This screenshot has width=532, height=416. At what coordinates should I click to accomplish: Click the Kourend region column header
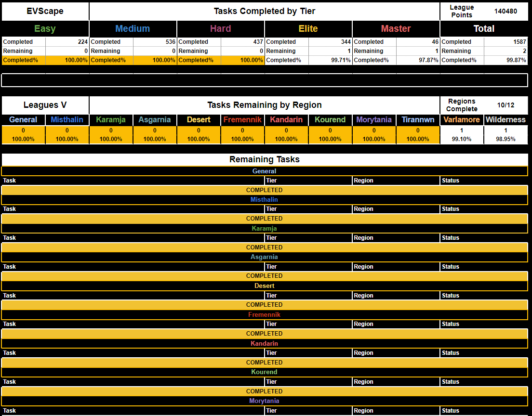click(330, 120)
